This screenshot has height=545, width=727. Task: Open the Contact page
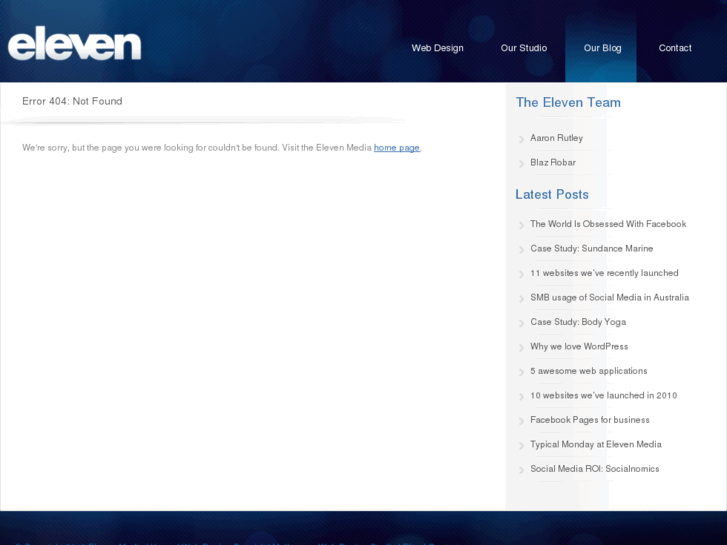point(675,48)
